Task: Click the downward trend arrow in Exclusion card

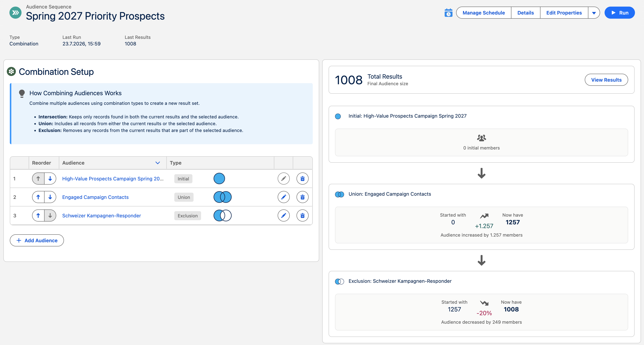Action: click(484, 303)
